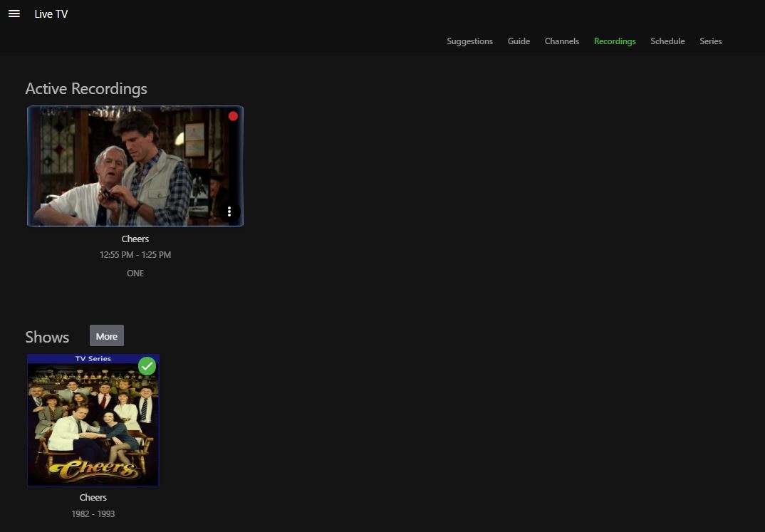Open three-dot options on Cheers recording
This screenshot has width=765, height=532.
point(229,212)
